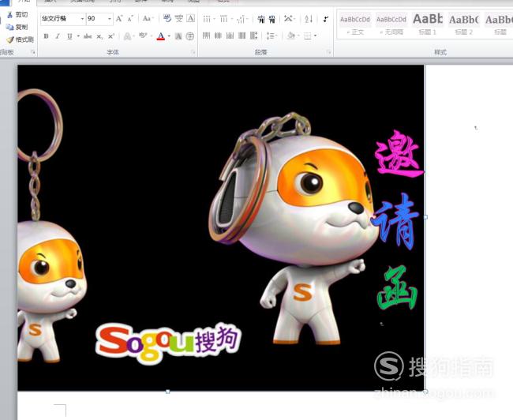Click the Center alignment icon
The image size is (513, 420).
tap(218, 36)
